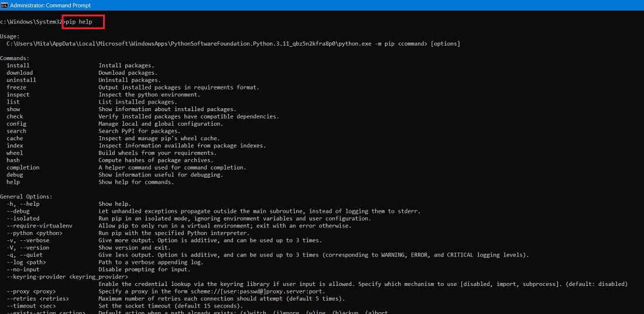Viewport: 644px width, 314px height.
Task: Click 'Show help for commands.' description
Action: (136, 182)
